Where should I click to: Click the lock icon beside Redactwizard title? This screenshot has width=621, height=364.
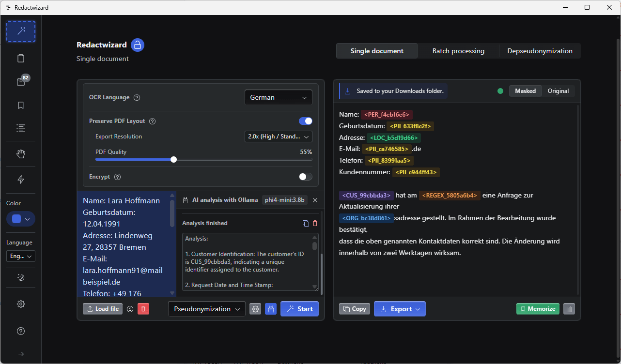coord(138,45)
